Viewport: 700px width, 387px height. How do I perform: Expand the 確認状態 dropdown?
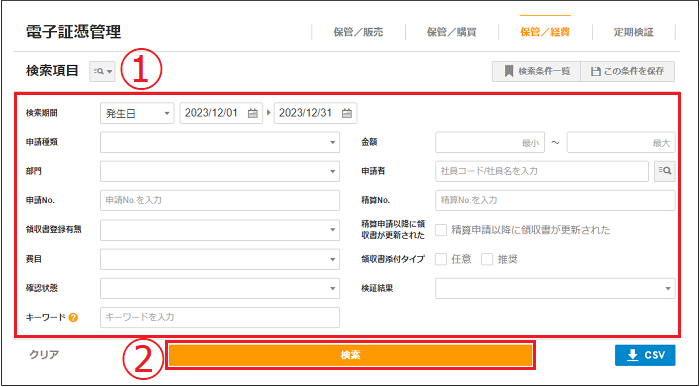coord(220,288)
